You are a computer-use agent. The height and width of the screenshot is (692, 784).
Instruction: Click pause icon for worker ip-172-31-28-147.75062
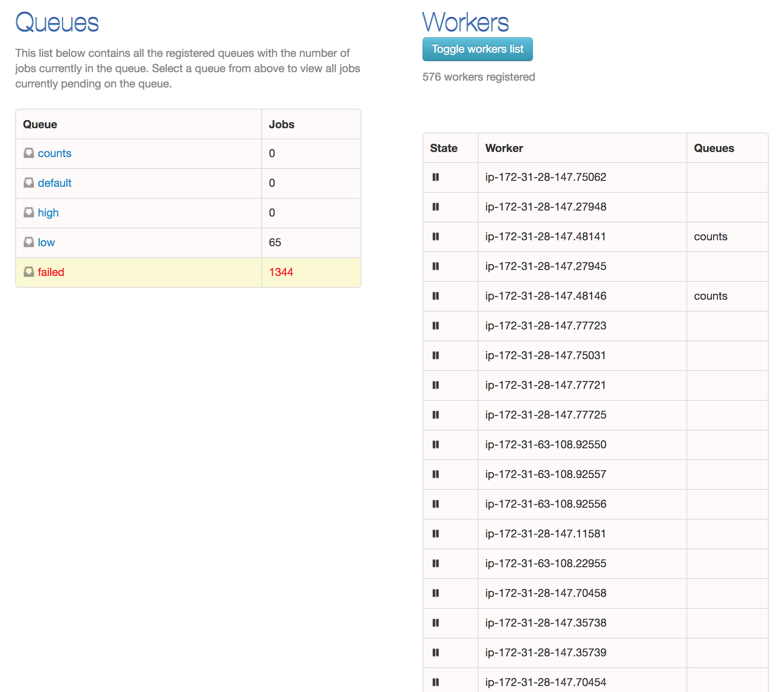[436, 177]
